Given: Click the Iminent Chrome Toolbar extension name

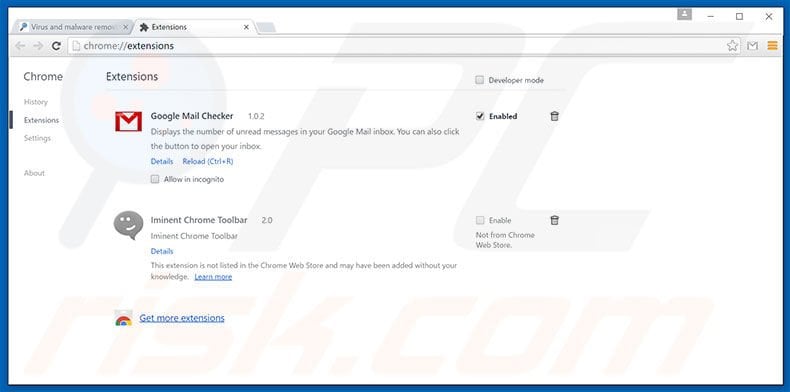Looking at the screenshot, I should point(199,220).
